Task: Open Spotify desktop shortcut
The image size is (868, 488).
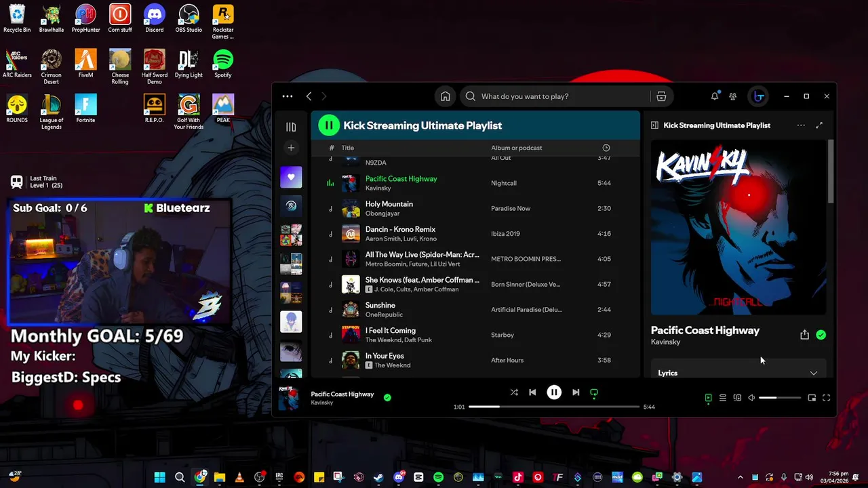Action: pyautogui.click(x=223, y=64)
